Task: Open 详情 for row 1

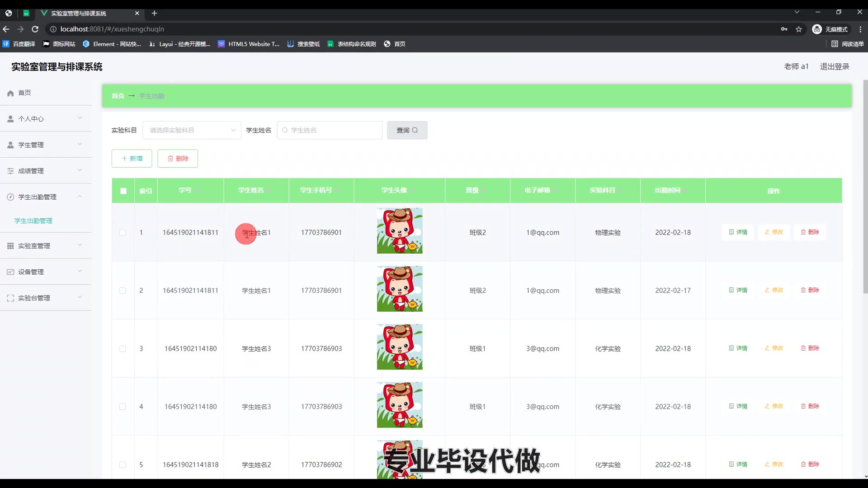Action: tap(738, 232)
